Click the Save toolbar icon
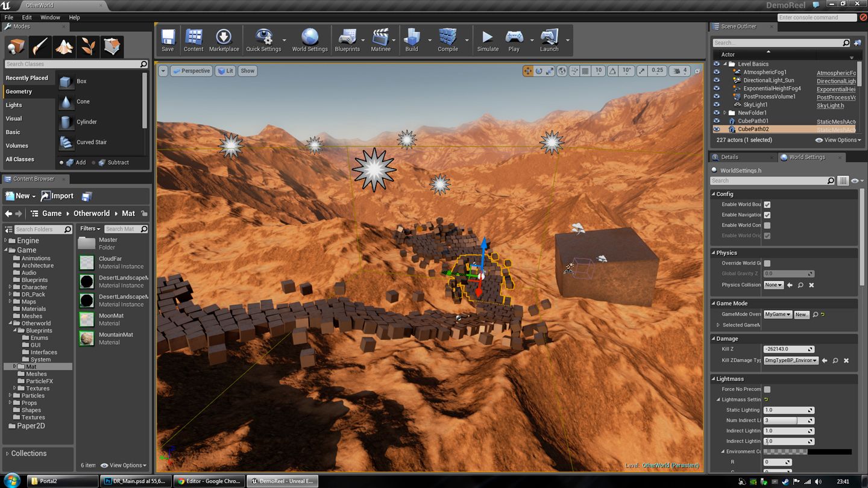 [x=168, y=40]
